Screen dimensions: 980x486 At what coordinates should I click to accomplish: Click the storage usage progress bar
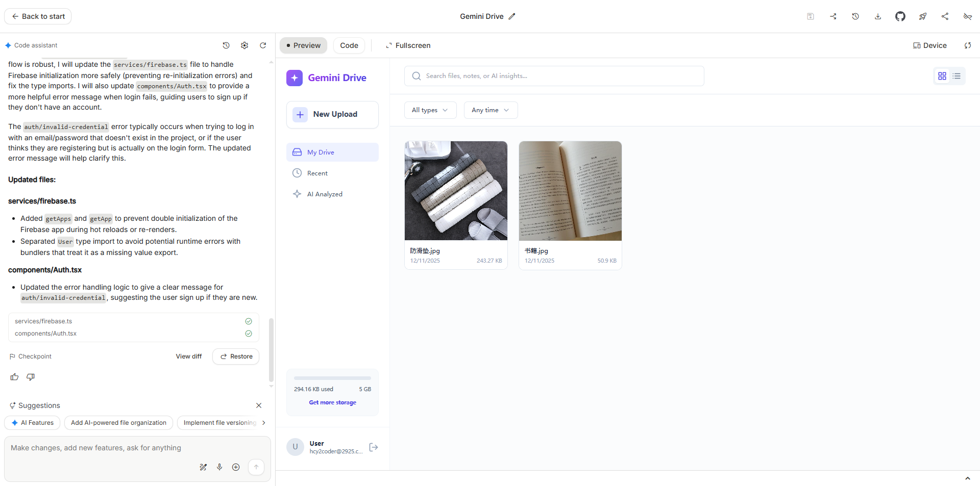(333, 378)
